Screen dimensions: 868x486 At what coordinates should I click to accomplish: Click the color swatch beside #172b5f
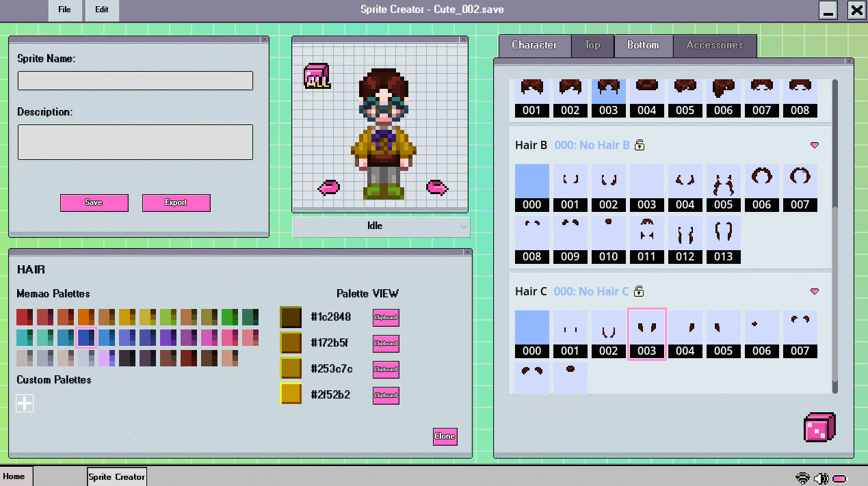point(291,342)
